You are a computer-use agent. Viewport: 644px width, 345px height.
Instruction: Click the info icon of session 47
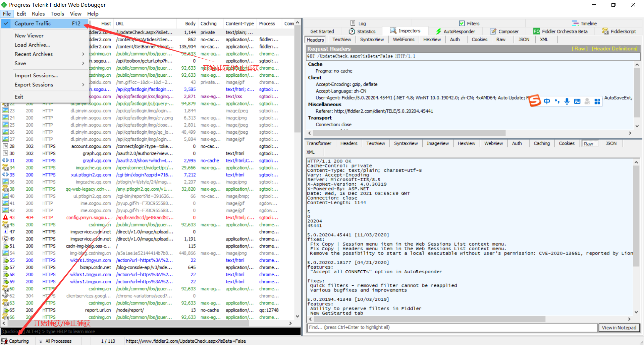coord(5,231)
